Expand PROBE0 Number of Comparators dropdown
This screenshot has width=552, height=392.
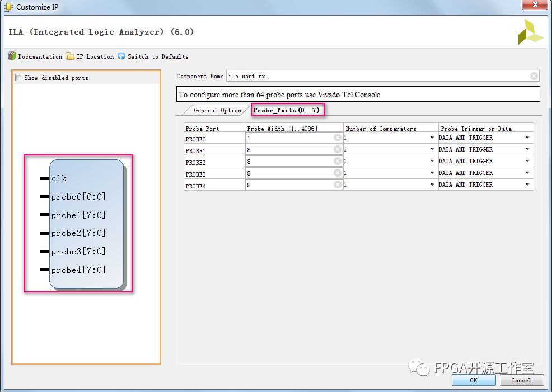point(432,138)
